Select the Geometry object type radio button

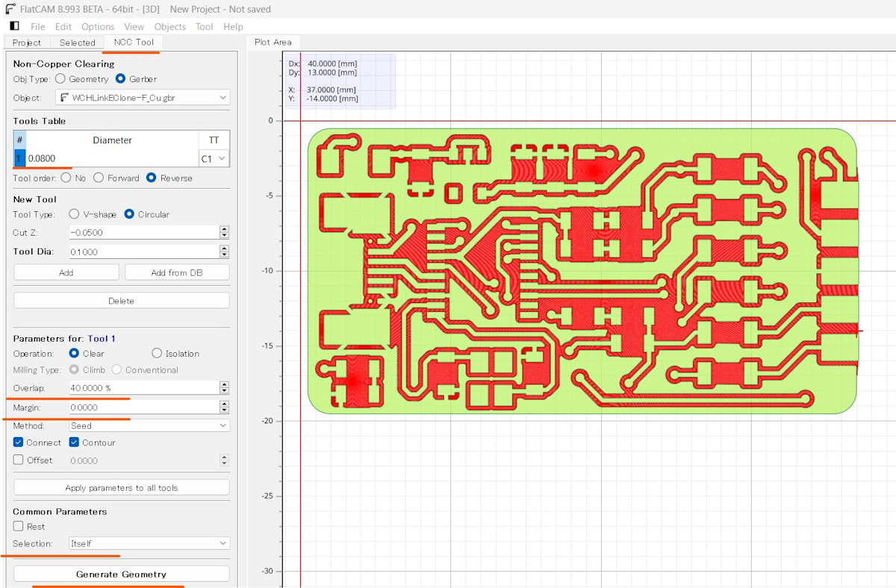(x=60, y=79)
